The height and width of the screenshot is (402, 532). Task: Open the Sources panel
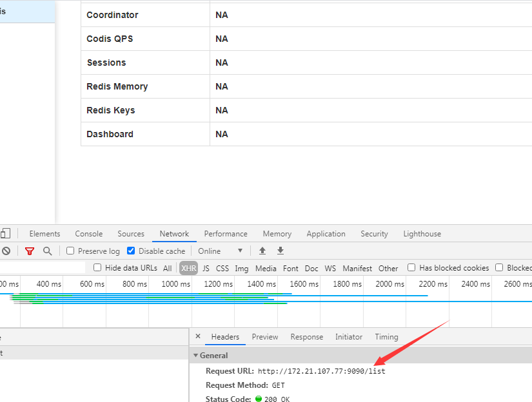131,234
